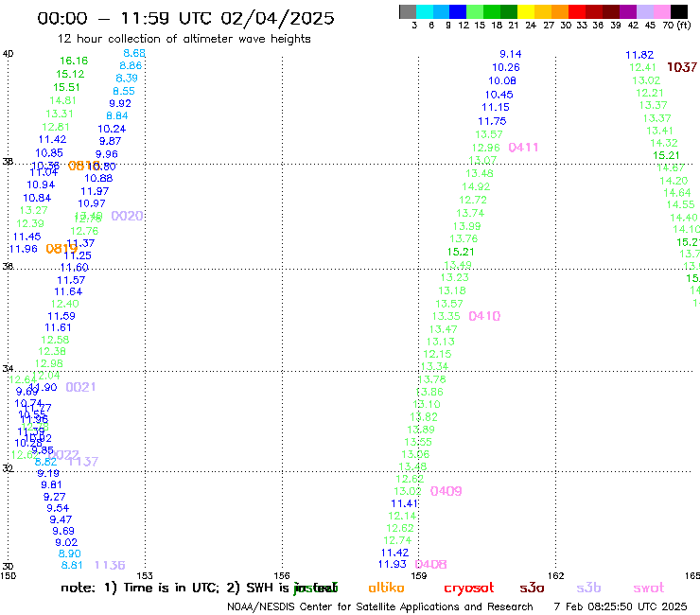Click the green value 12.96
700x615 pixels.
(485, 148)
